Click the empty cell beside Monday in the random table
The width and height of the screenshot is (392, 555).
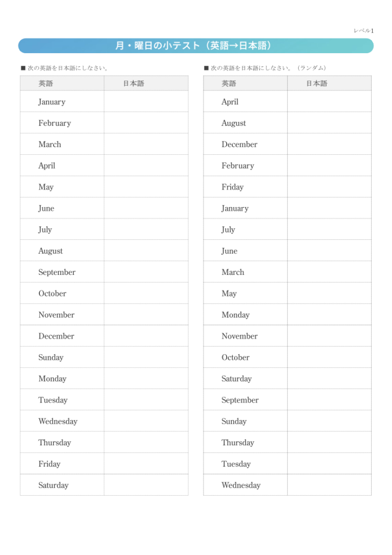pos(329,315)
